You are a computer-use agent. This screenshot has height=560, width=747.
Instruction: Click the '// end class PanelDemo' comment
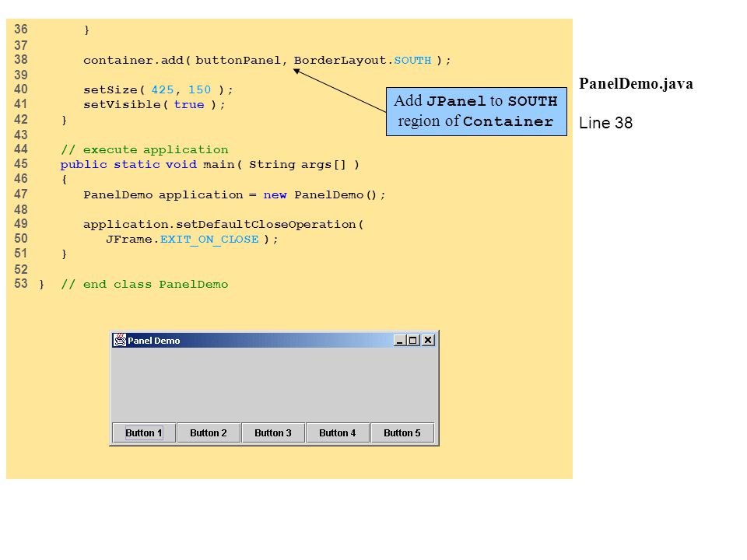pyautogui.click(x=145, y=285)
